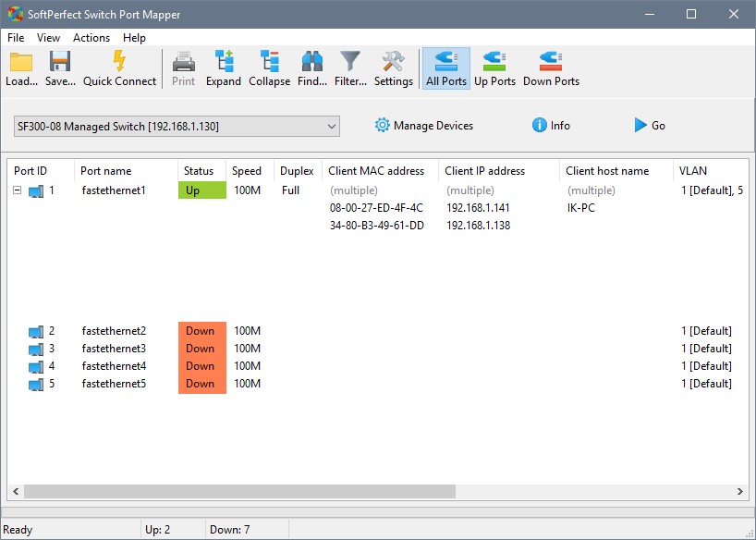
Task: Click the horizontal scrollbar thumb
Action: 239,491
